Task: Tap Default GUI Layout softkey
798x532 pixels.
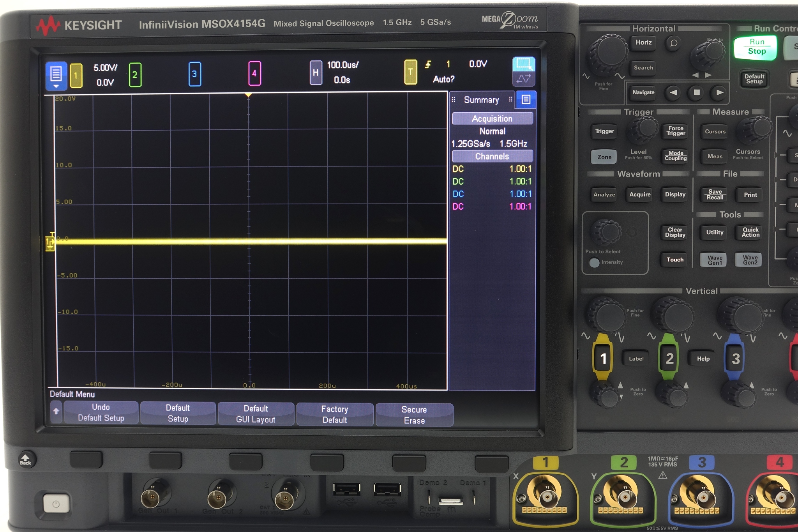Action: pyautogui.click(x=256, y=414)
